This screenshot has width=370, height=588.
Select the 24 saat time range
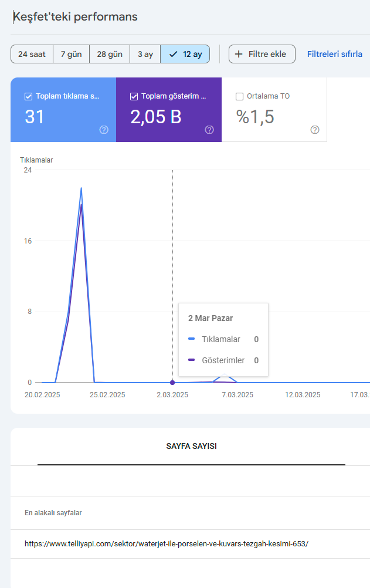pos(32,54)
